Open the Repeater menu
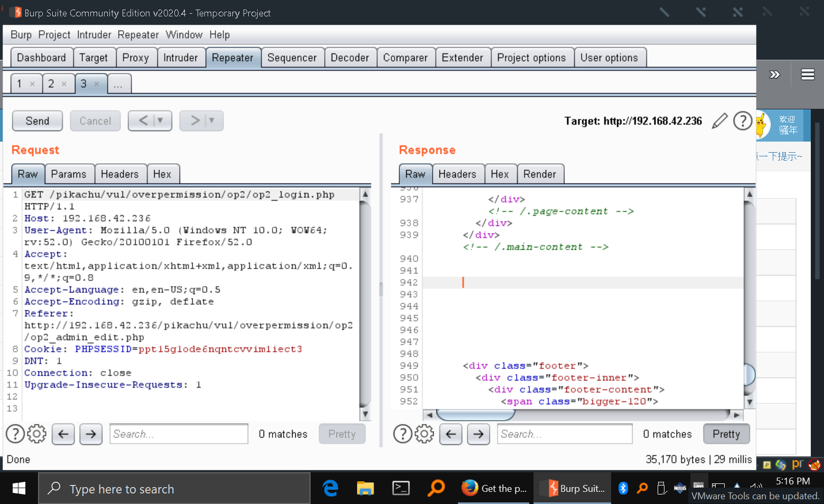Image resolution: width=824 pixels, height=504 pixels. coord(138,35)
